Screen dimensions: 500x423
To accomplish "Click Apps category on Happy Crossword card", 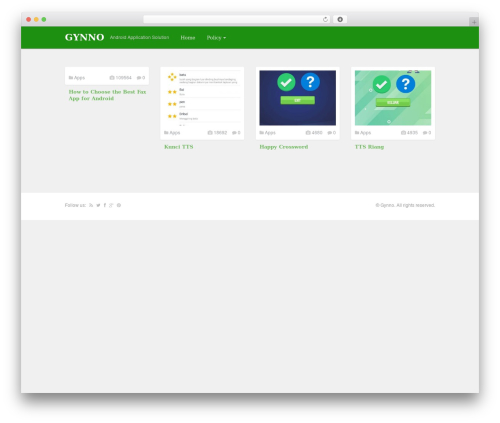I will click(x=270, y=133).
